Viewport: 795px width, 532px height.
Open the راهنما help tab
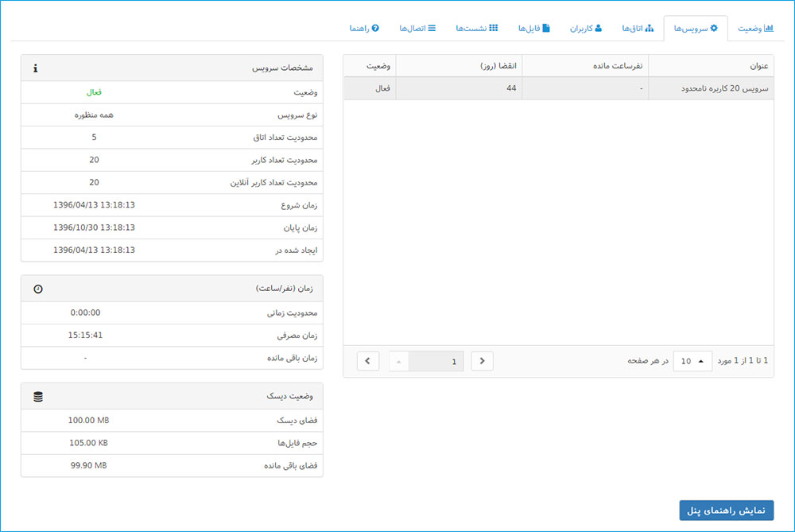pyautogui.click(x=364, y=29)
